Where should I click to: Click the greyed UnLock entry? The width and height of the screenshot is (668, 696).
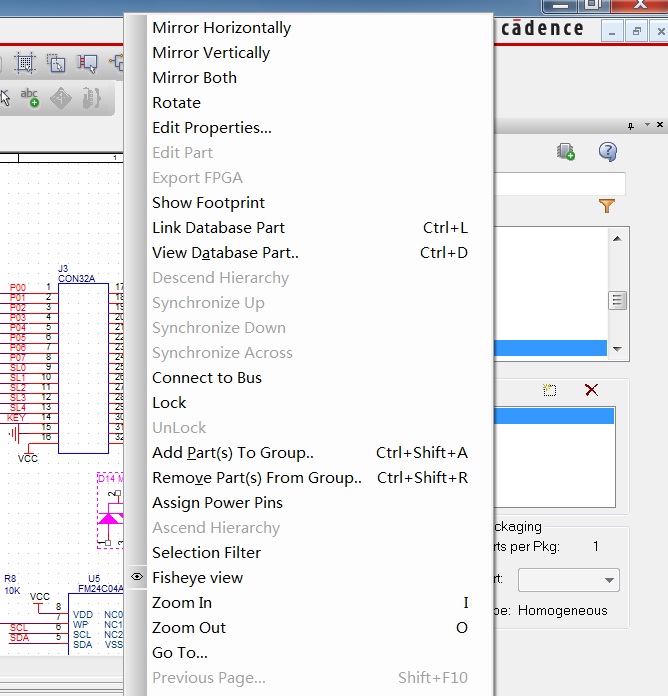pos(179,427)
